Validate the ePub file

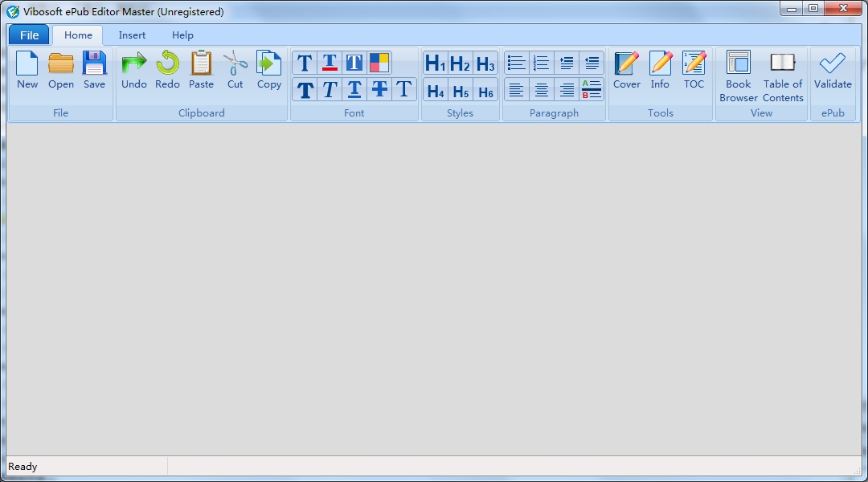tap(833, 70)
